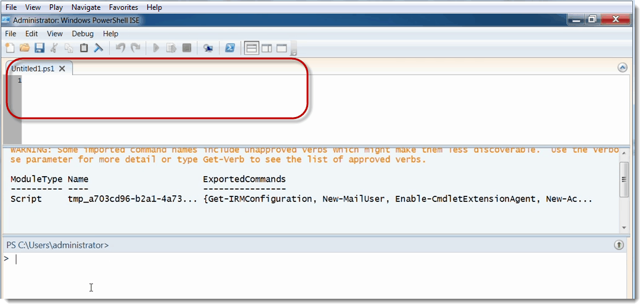Launch PowerShell.exe blue console icon
This screenshot has width=644, height=308.
230,48
